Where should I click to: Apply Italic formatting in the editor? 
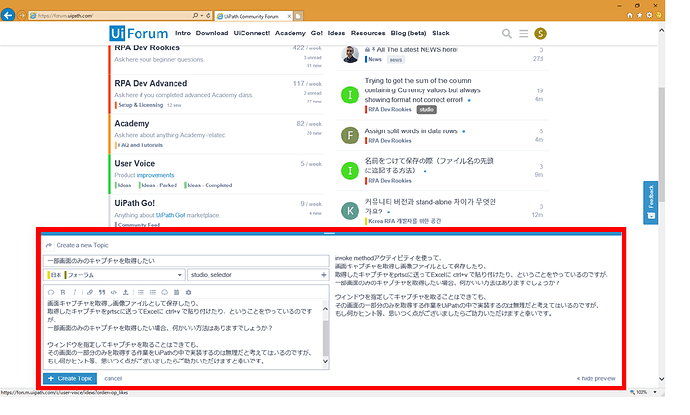[75, 292]
